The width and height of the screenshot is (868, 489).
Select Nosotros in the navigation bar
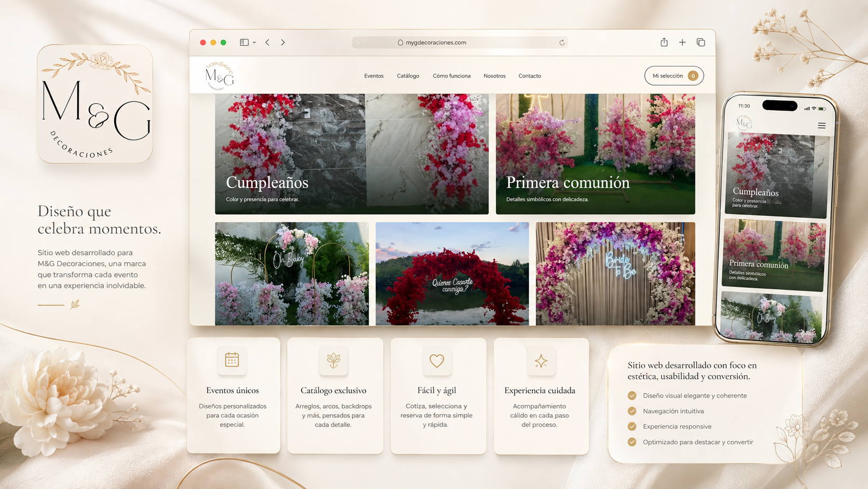495,76
